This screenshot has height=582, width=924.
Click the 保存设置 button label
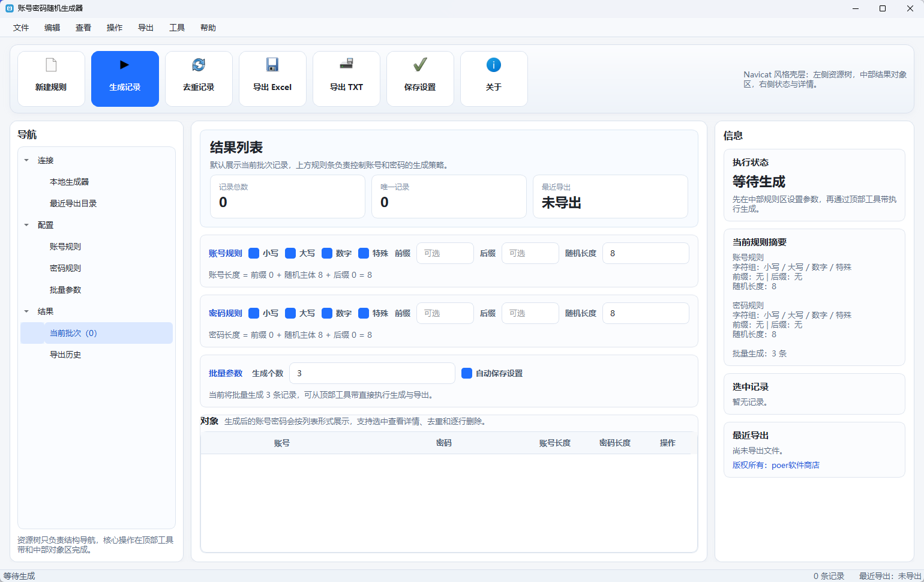(420, 87)
